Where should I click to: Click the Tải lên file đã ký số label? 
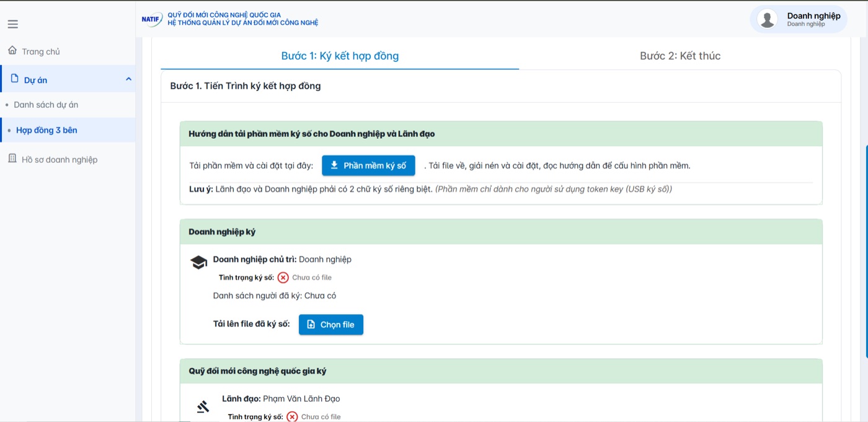click(x=251, y=324)
